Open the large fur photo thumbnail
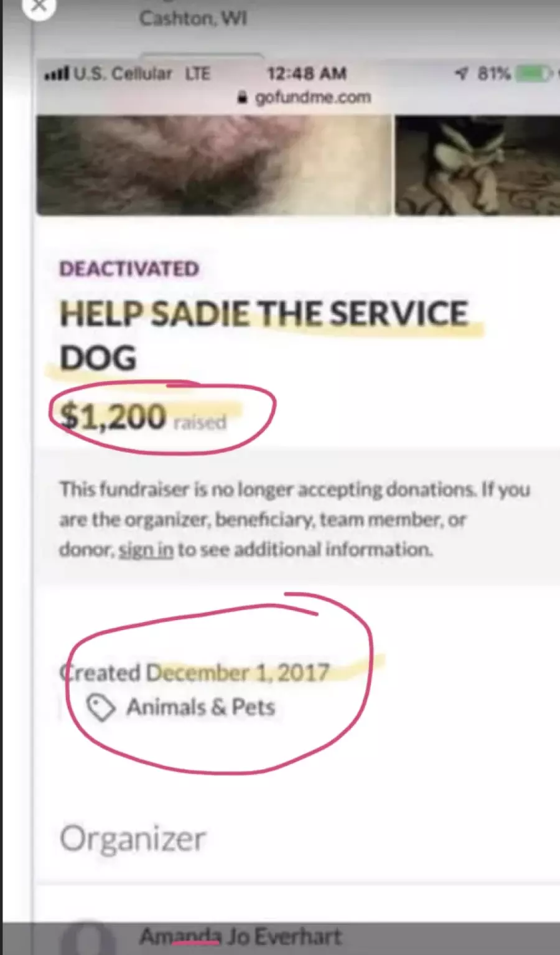The width and height of the screenshot is (560, 955). pos(213,165)
